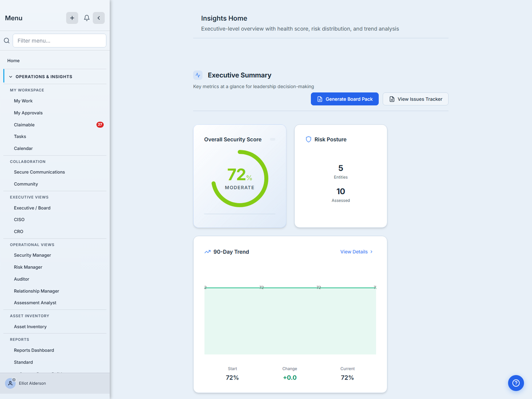The image size is (532, 399).
Task: Click the 90-Day Trend arrow icon
Action: [x=207, y=252]
